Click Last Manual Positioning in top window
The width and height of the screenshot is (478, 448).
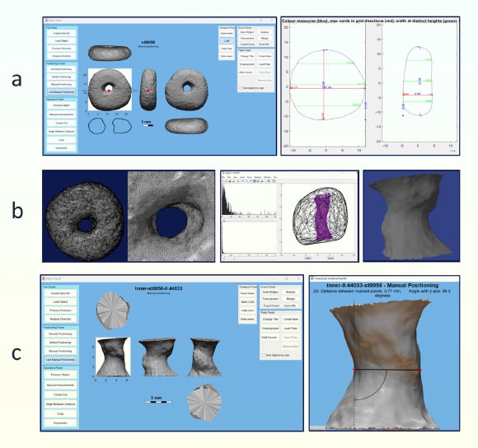pyautogui.click(x=61, y=91)
